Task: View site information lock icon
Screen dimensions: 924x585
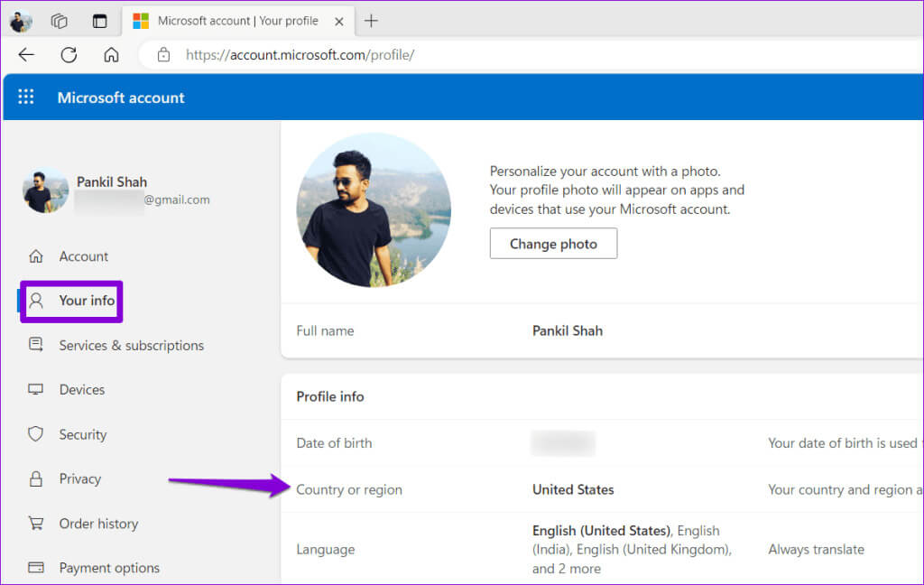Action: (x=164, y=55)
